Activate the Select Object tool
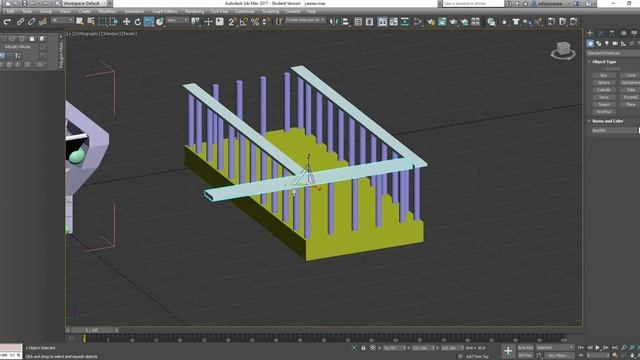This screenshot has width=640, height=360. 80,22
